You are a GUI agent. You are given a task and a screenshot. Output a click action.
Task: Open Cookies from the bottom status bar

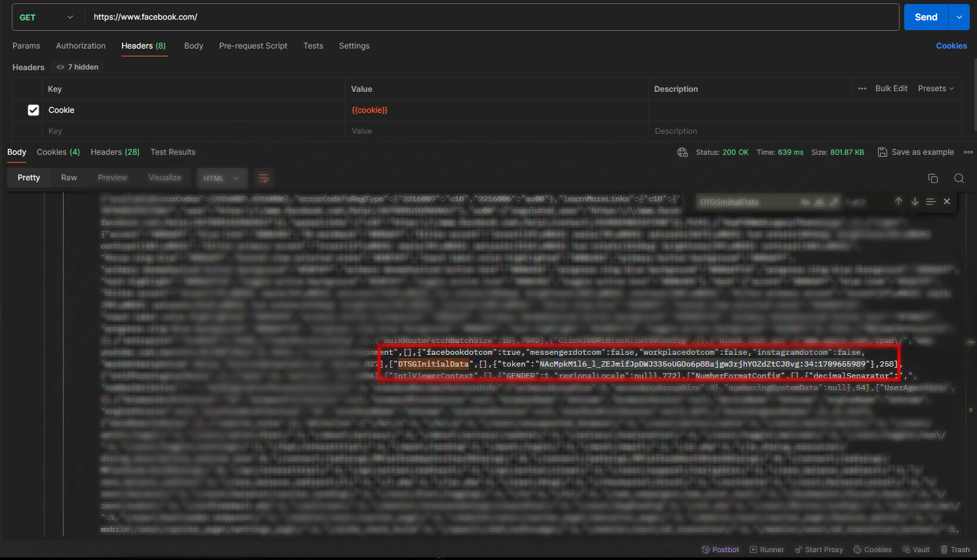873,550
